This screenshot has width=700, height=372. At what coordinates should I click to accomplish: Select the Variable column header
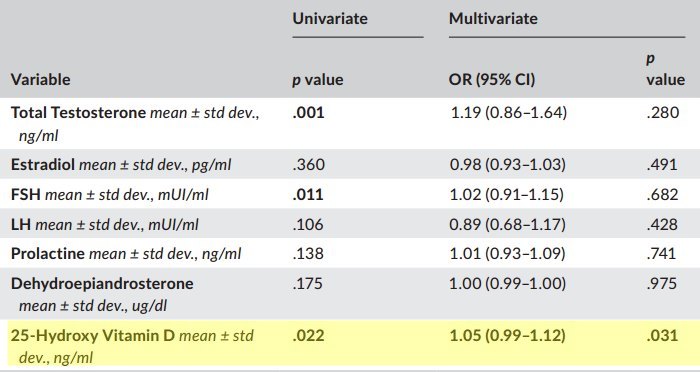[x=41, y=79]
